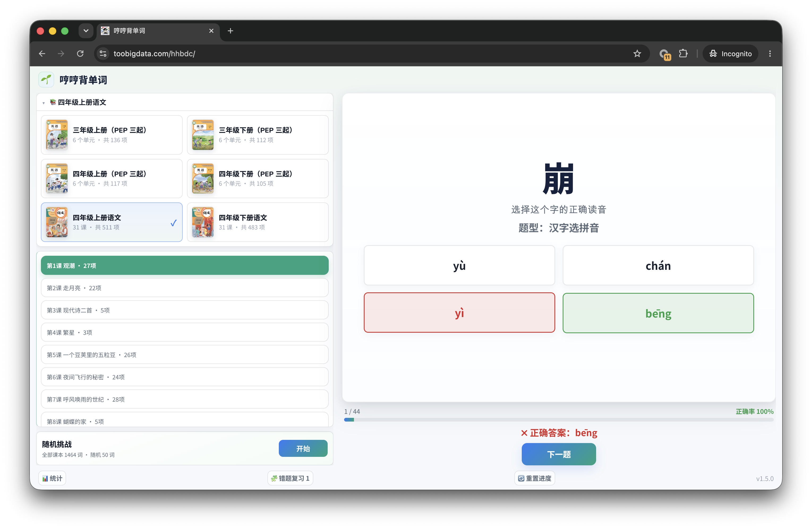Reload the current page

(80, 54)
